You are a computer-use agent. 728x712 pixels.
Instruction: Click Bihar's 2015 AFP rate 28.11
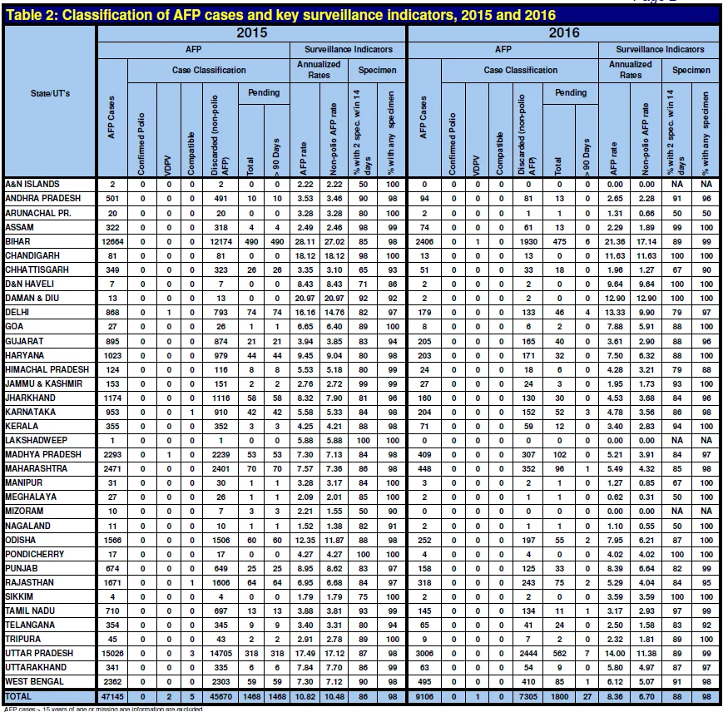pyautogui.click(x=305, y=242)
